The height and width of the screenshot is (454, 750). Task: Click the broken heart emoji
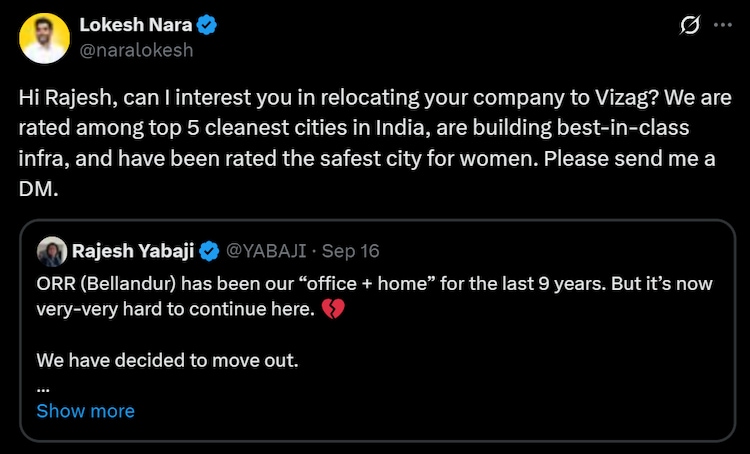tap(334, 310)
